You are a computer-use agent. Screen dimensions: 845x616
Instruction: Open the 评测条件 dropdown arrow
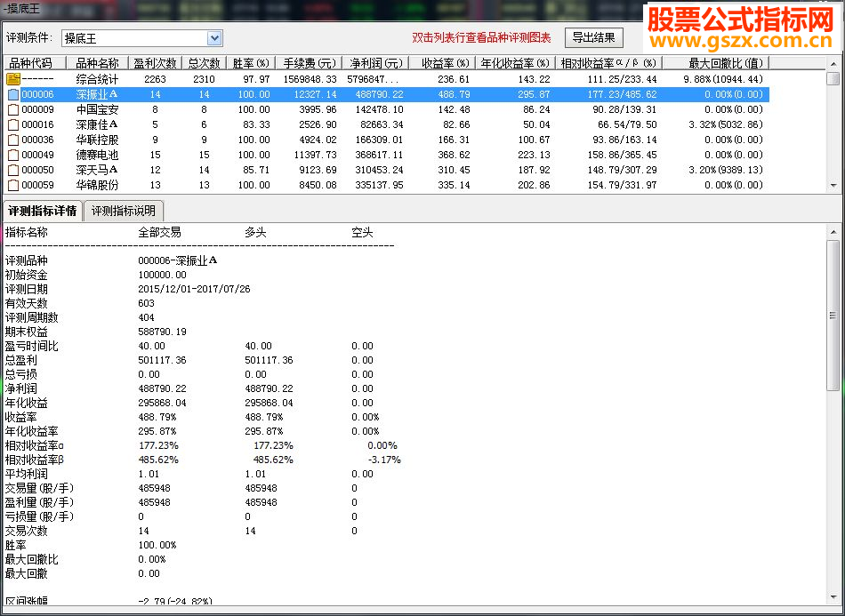tap(214, 38)
